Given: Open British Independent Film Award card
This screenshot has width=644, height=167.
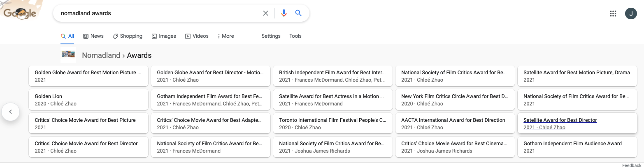Looking at the screenshot, I should pos(333,76).
